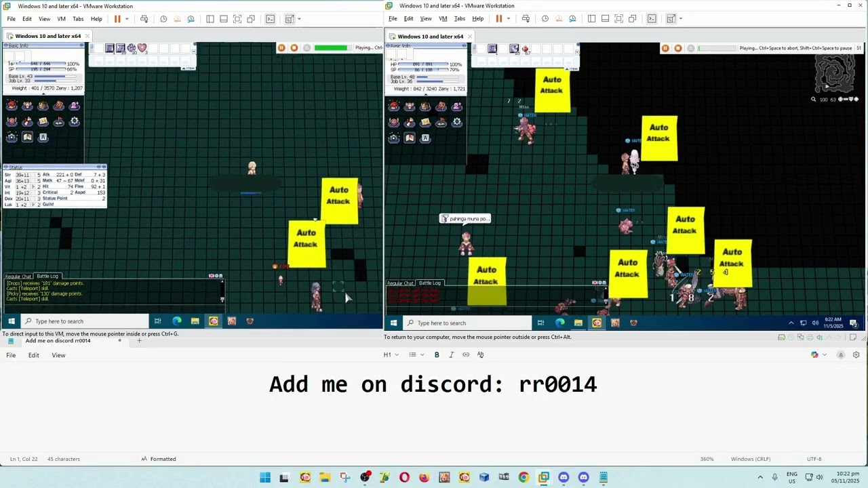
Task: Stop macro playback in left VM
Action: click(294, 47)
